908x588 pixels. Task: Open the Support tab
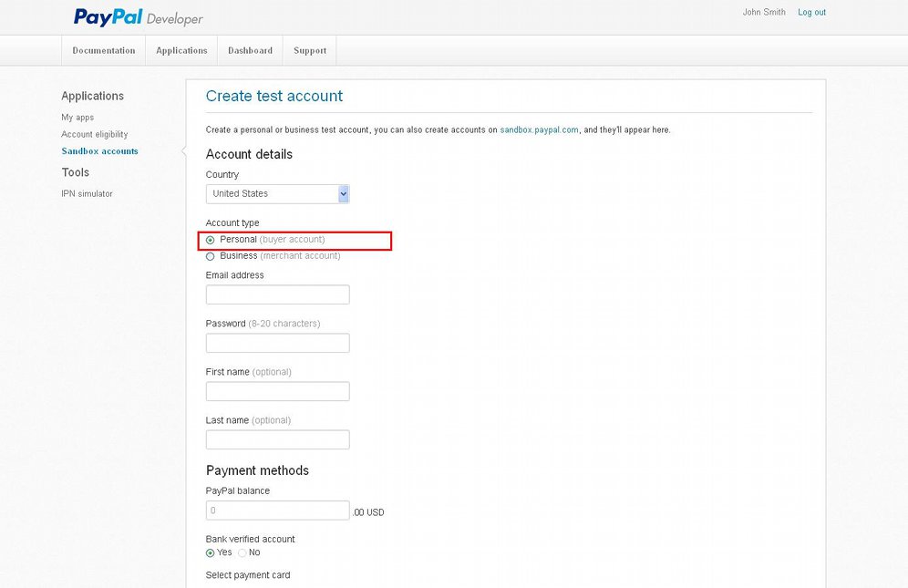coord(310,50)
